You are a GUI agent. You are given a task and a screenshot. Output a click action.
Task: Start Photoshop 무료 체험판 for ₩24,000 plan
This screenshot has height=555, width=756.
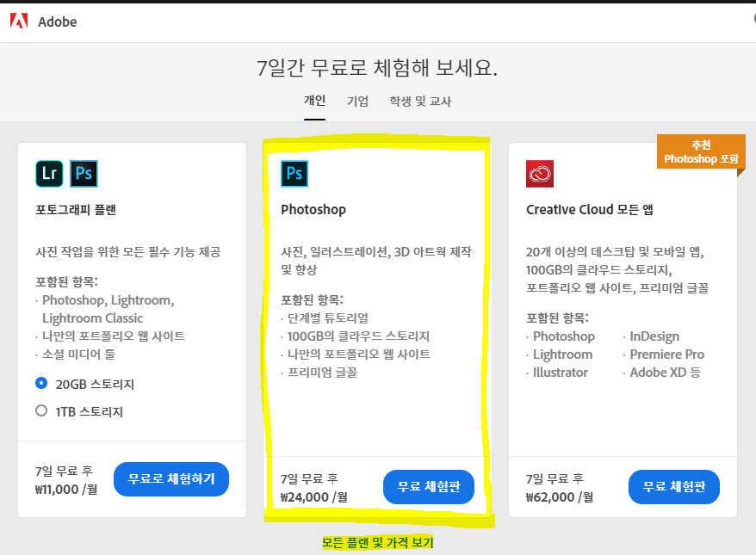tap(429, 486)
